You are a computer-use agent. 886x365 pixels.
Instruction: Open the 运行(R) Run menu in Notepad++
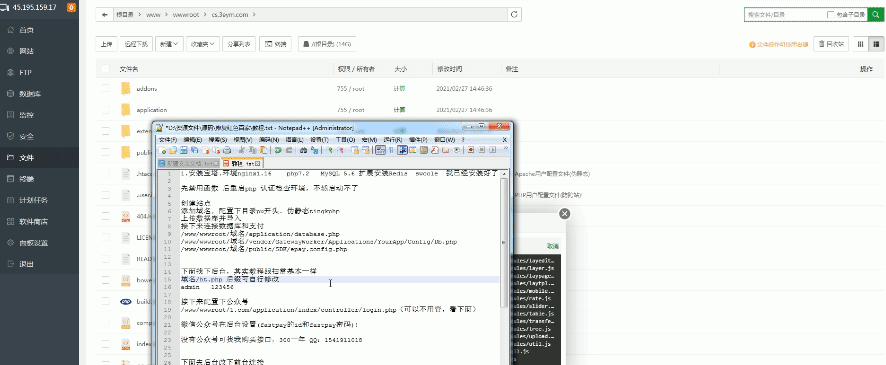click(393, 140)
